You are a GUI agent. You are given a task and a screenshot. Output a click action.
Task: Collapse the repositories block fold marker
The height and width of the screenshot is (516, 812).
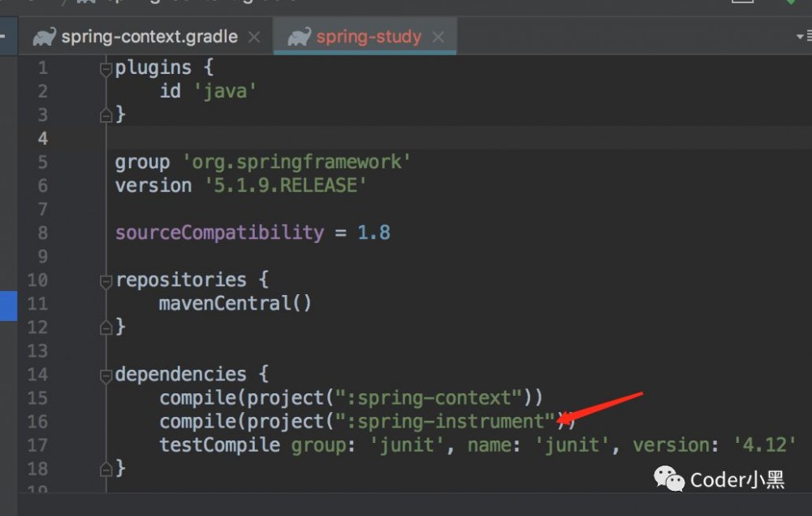pos(106,281)
